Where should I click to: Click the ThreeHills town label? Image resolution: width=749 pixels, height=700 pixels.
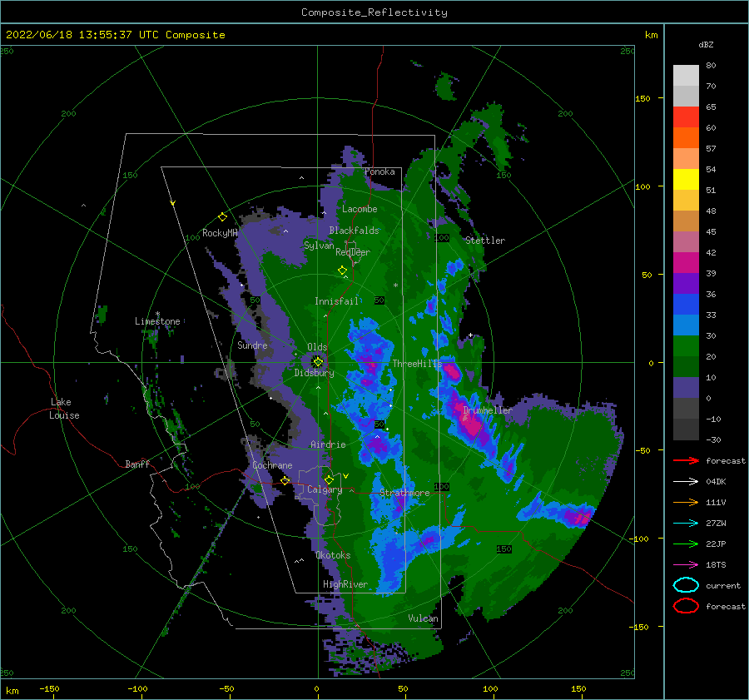click(x=417, y=364)
